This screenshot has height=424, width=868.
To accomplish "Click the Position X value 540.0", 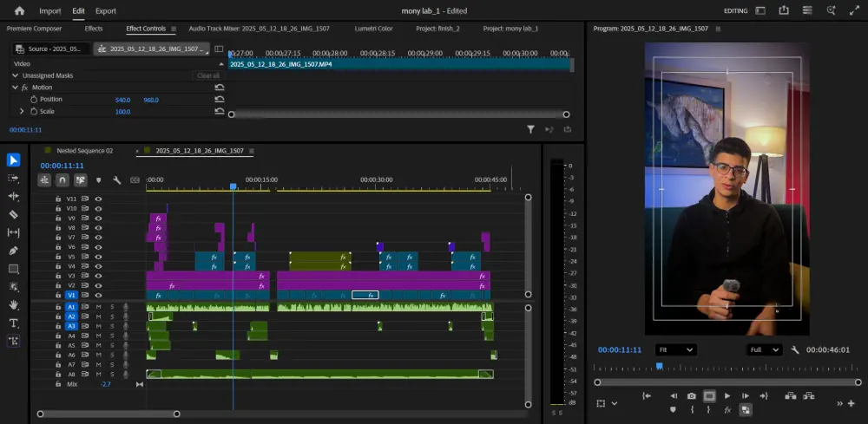I will coord(122,100).
